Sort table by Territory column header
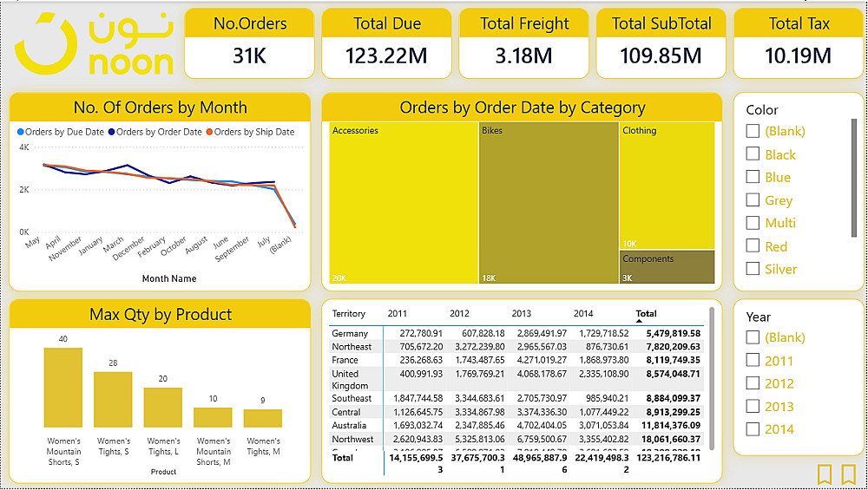The width and height of the screenshot is (868, 490). click(x=349, y=313)
